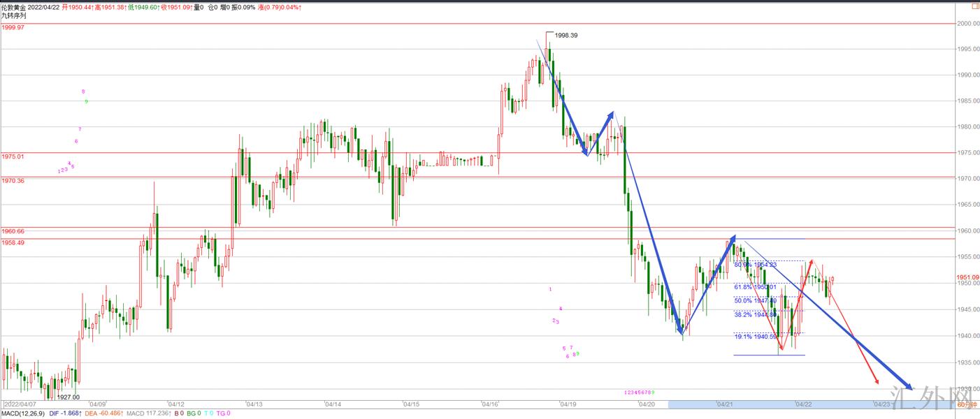The width and height of the screenshot is (980, 419).
Task: Select the 1960.66 red horizontal line label
Action: (x=12, y=231)
